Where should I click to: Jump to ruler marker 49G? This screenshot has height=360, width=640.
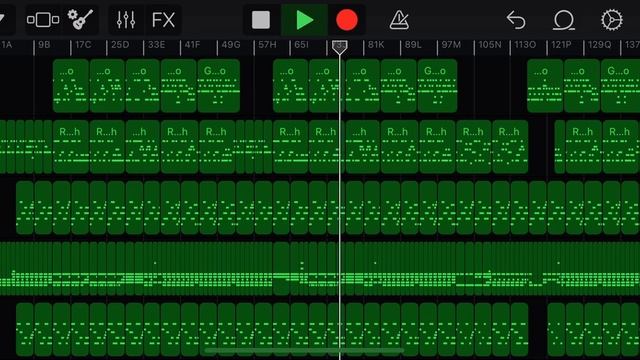pyautogui.click(x=231, y=45)
